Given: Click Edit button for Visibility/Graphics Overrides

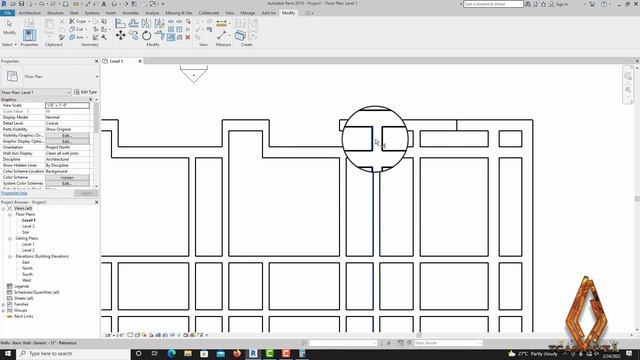Looking at the screenshot, I should 67,135.
